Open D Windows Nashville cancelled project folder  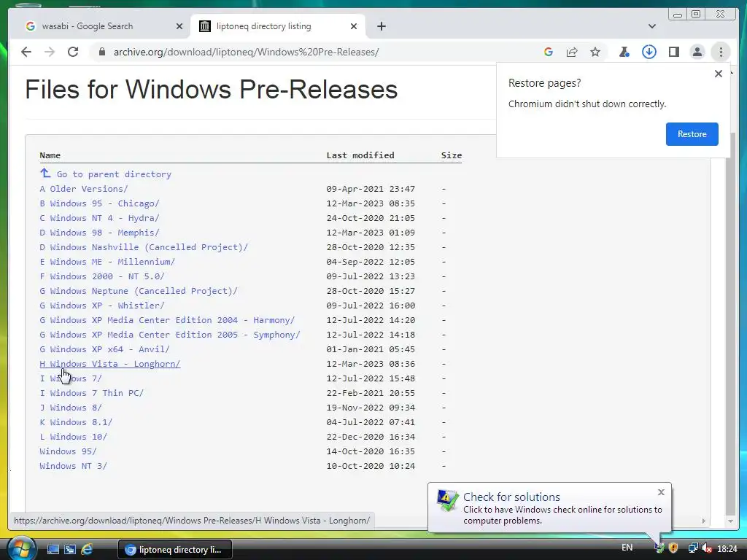[x=144, y=247]
